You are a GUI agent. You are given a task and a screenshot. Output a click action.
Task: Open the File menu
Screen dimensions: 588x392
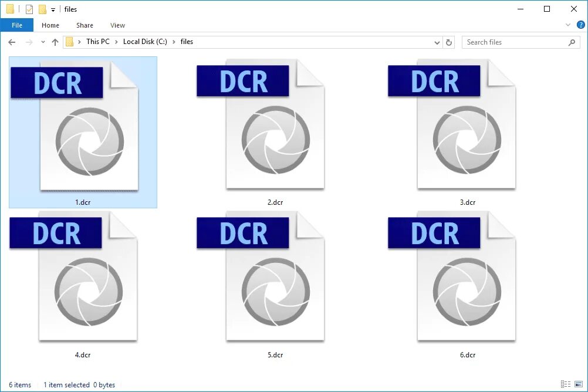pos(17,25)
